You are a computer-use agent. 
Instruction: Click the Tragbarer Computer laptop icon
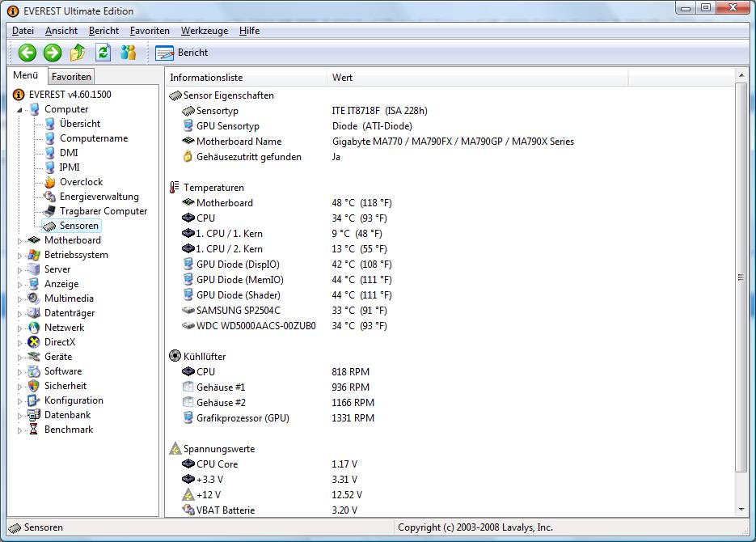pos(49,211)
